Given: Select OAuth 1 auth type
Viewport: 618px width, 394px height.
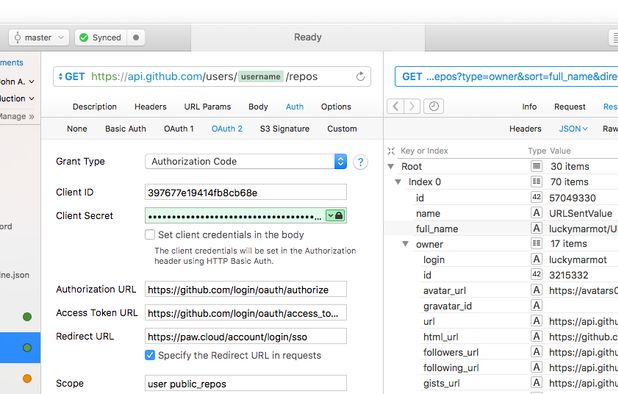Looking at the screenshot, I should 179,129.
